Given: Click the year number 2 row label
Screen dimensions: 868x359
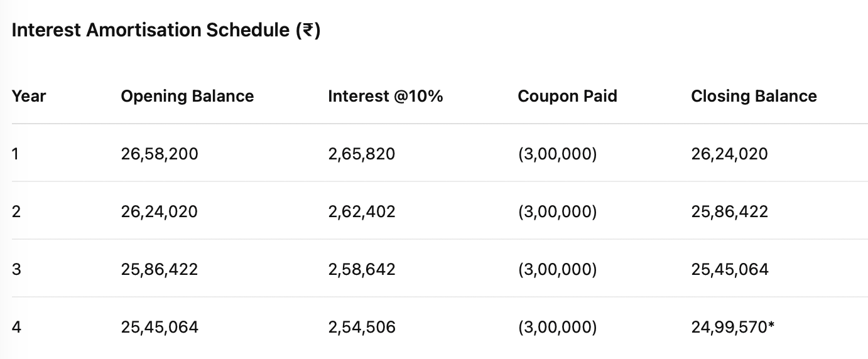Looking at the screenshot, I should coord(16,212).
